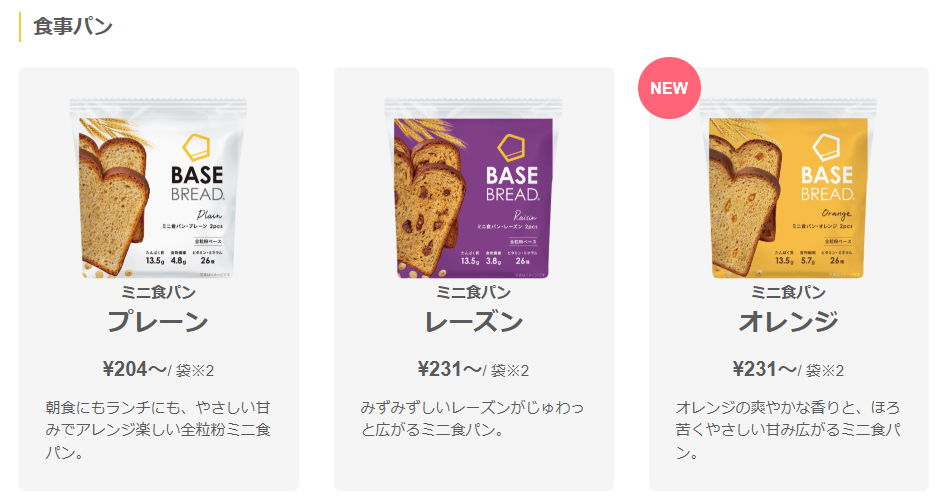
Task: Click the 食事パン section heading
Action: pyautogui.click(x=73, y=27)
